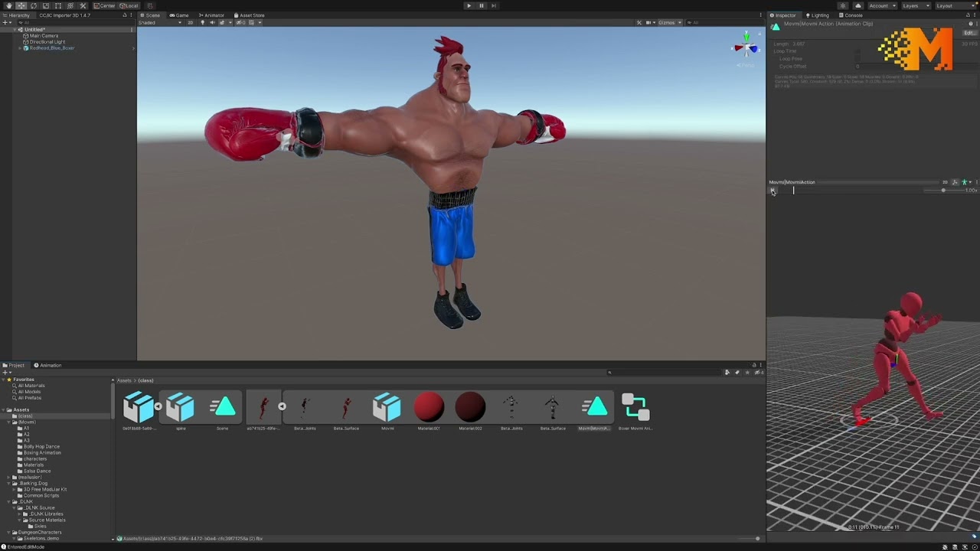Select the Rotate tool
Viewport: 980px width, 551px height.
tap(33, 5)
